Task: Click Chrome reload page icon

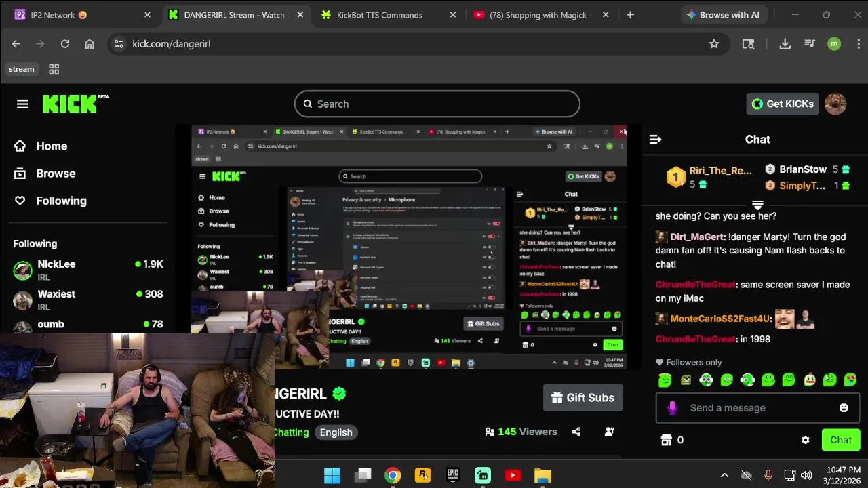Action: [x=65, y=43]
